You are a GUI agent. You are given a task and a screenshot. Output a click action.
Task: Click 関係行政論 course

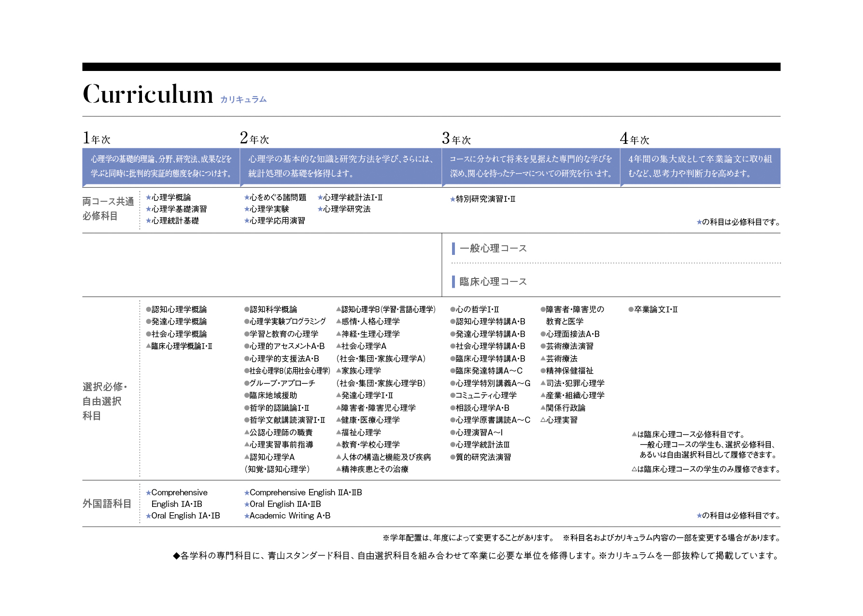(563, 408)
